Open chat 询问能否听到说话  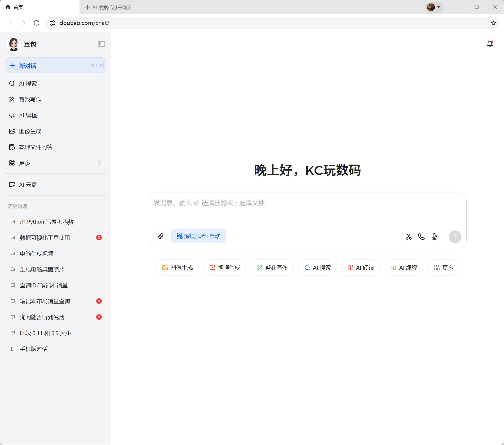click(56, 317)
